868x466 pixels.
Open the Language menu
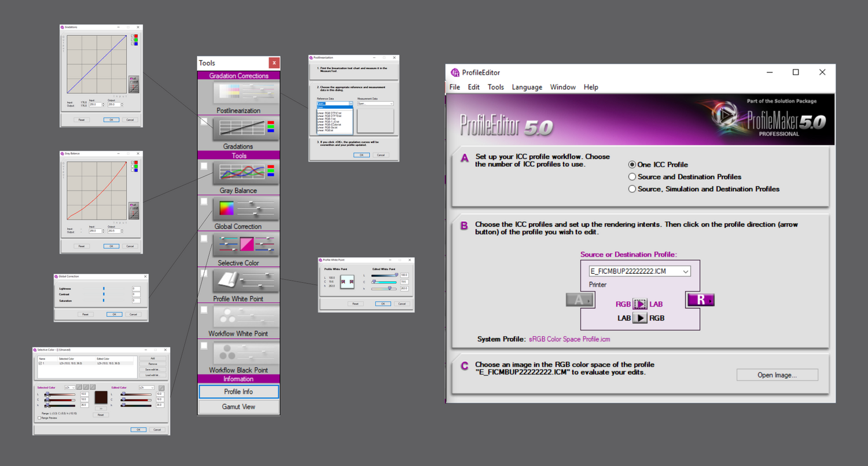click(527, 87)
